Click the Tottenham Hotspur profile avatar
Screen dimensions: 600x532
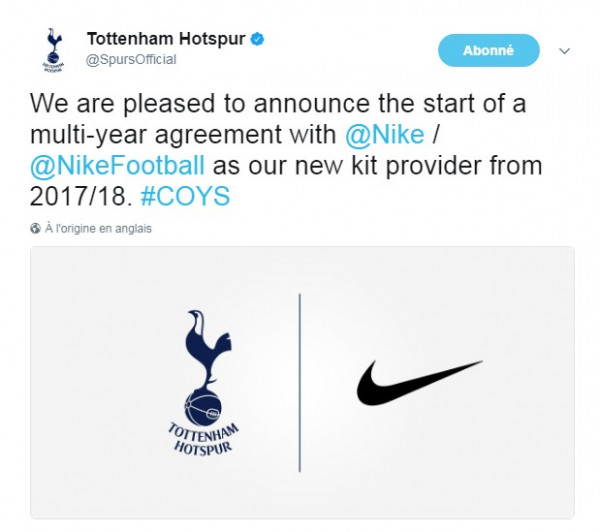pos(52,50)
